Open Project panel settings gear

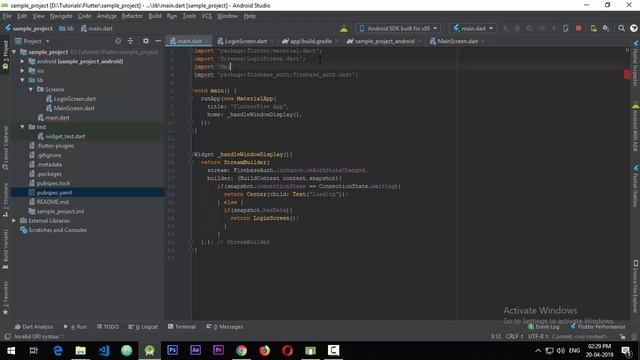(146, 41)
